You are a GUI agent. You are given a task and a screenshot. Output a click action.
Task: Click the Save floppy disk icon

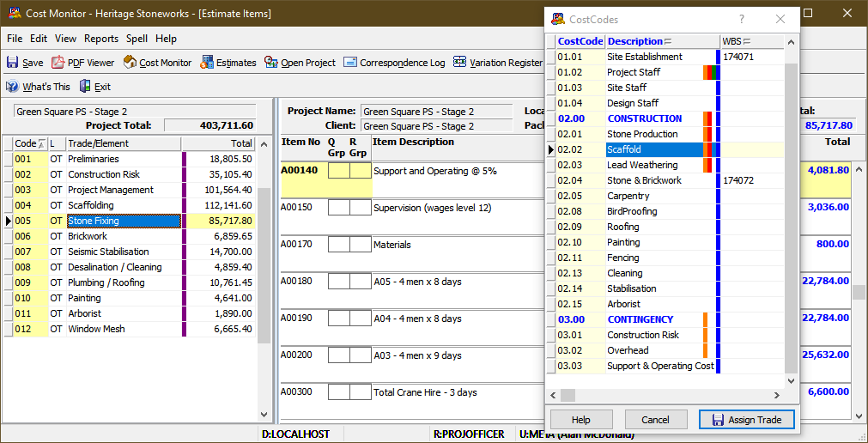click(12, 62)
